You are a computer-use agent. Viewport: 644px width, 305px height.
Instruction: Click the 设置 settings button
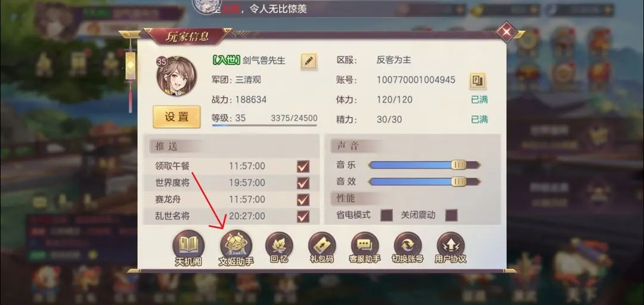pyautogui.click(x=177, y=117)
